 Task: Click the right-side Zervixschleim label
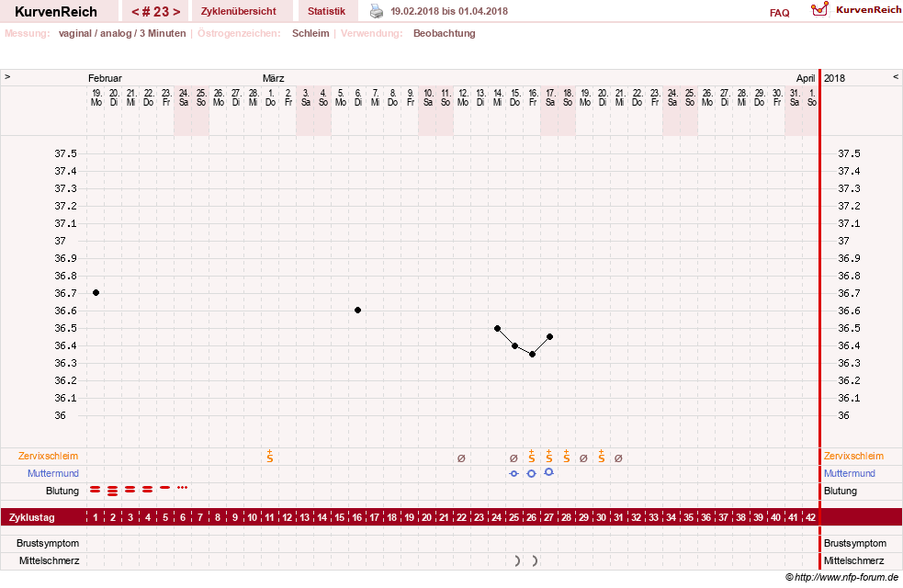click(853, 456)
